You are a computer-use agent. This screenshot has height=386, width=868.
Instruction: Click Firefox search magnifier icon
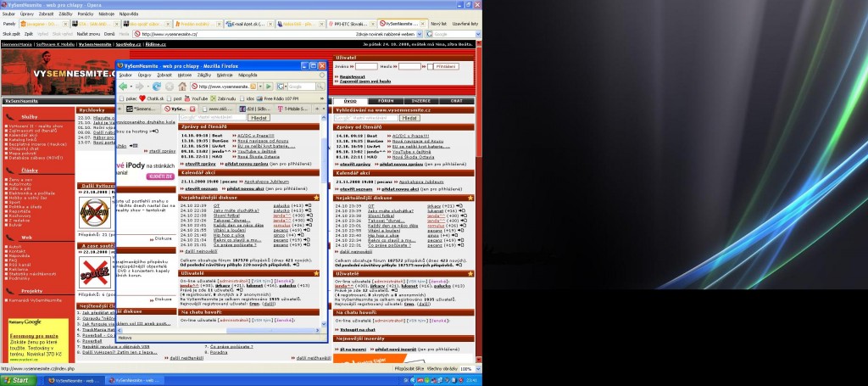point(320,87)
